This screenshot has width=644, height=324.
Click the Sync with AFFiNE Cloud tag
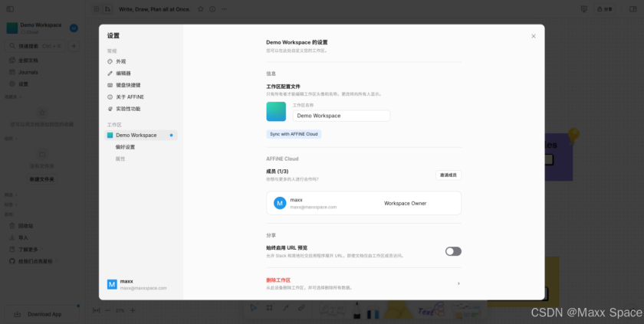click(294, 134)
